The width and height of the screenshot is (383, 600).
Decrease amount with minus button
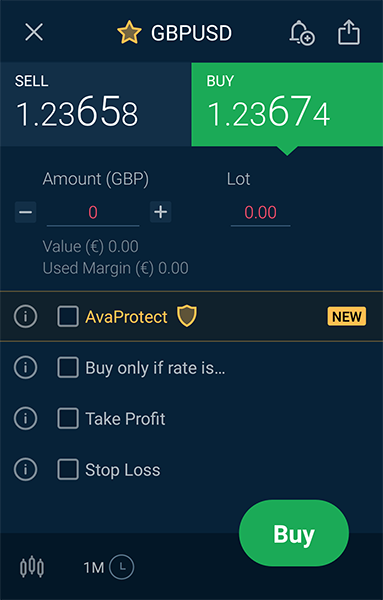coord(26,212)
